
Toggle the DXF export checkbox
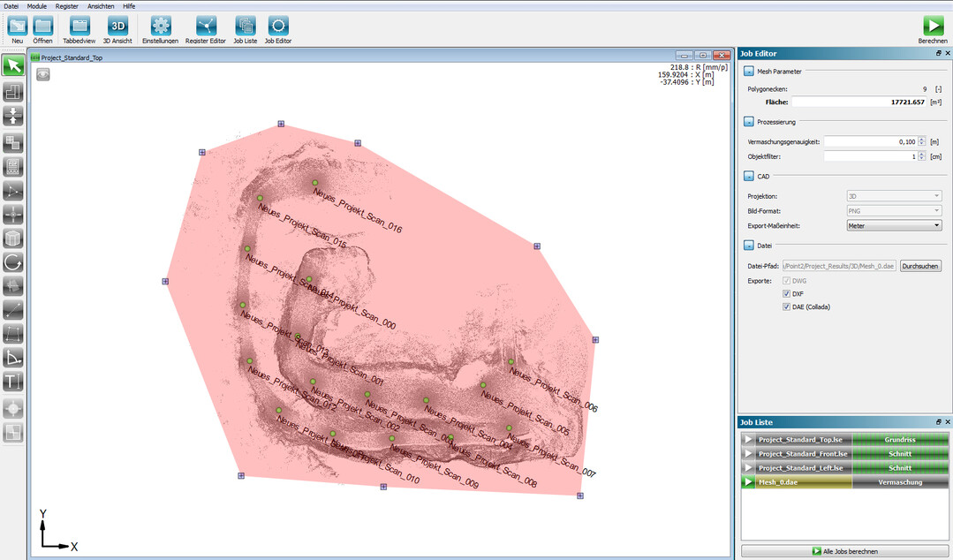(x=786, y=293)
